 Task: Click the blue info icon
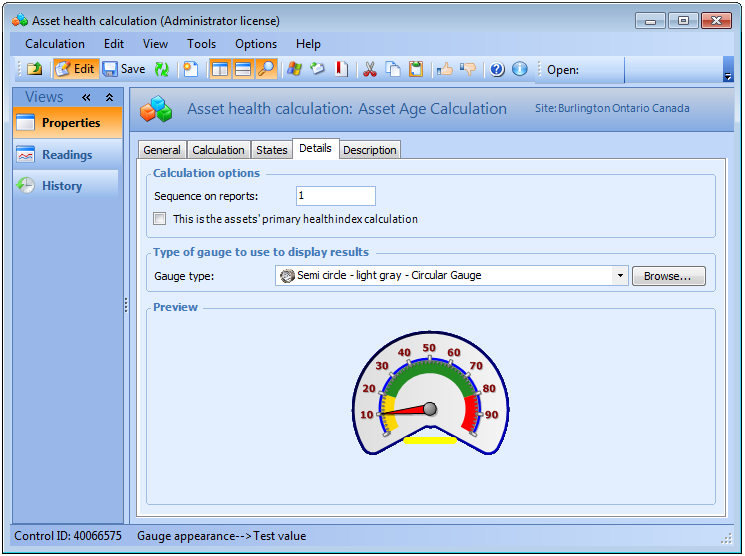520,70
